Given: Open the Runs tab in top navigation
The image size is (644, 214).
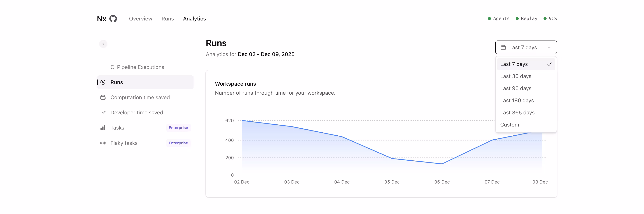Looking at the screenshot, I should (167, 19).
